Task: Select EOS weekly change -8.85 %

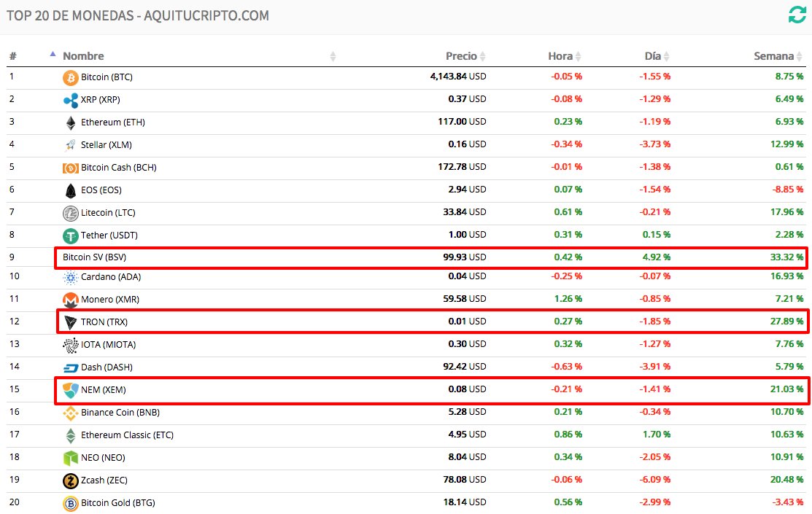Action: click(788, 190)
